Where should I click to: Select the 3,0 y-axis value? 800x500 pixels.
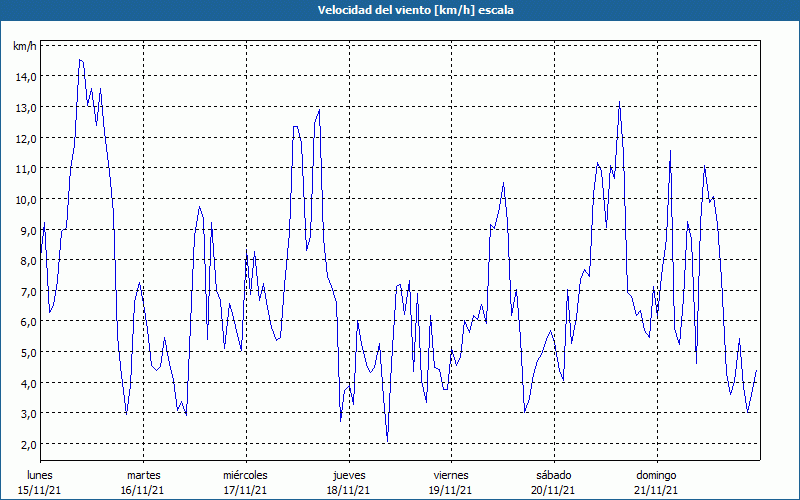point(28,414)
